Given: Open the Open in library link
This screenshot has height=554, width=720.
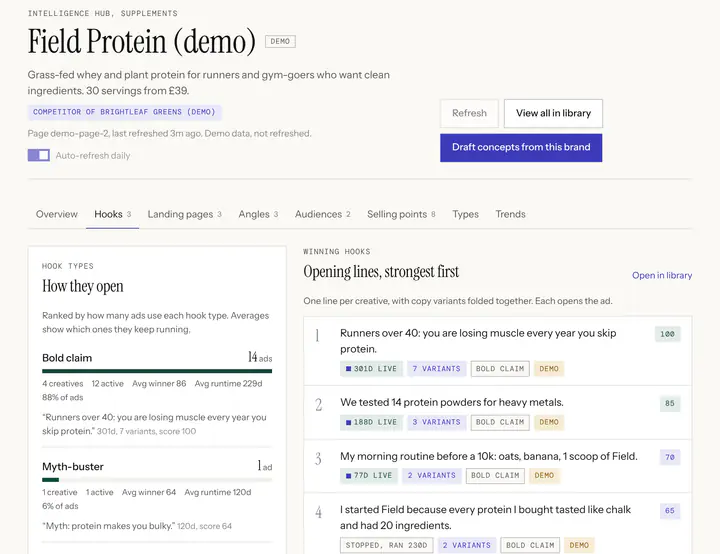Looking at the screenshot, I should pos(662,275).
